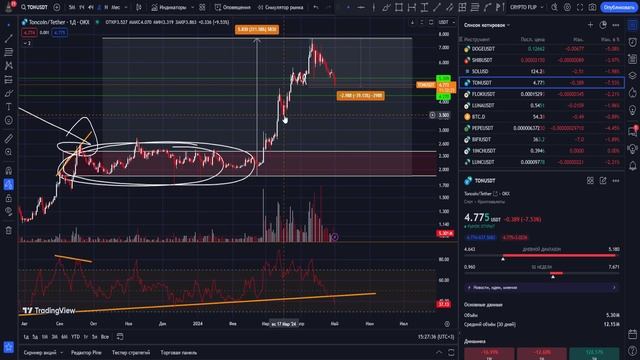Select the Fibonacci retracement tool in left sidebar
The width and height of the screenshot is (640, 360).
8,52
